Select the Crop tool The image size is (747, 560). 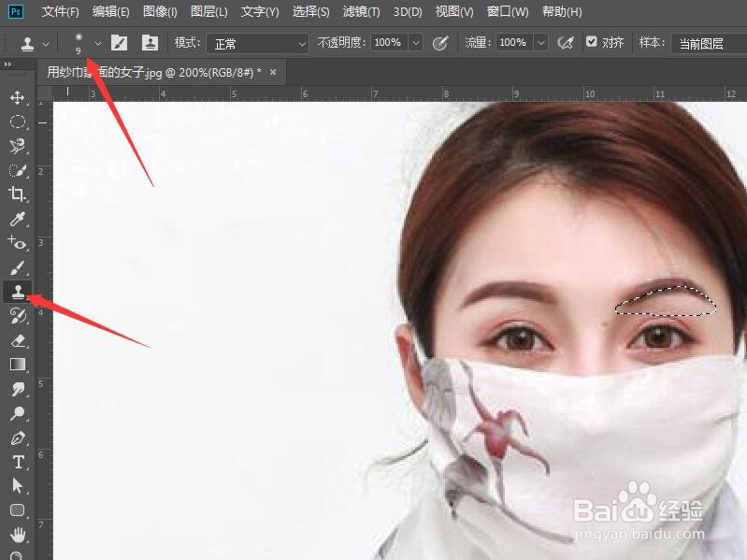[x=18, y=194]
